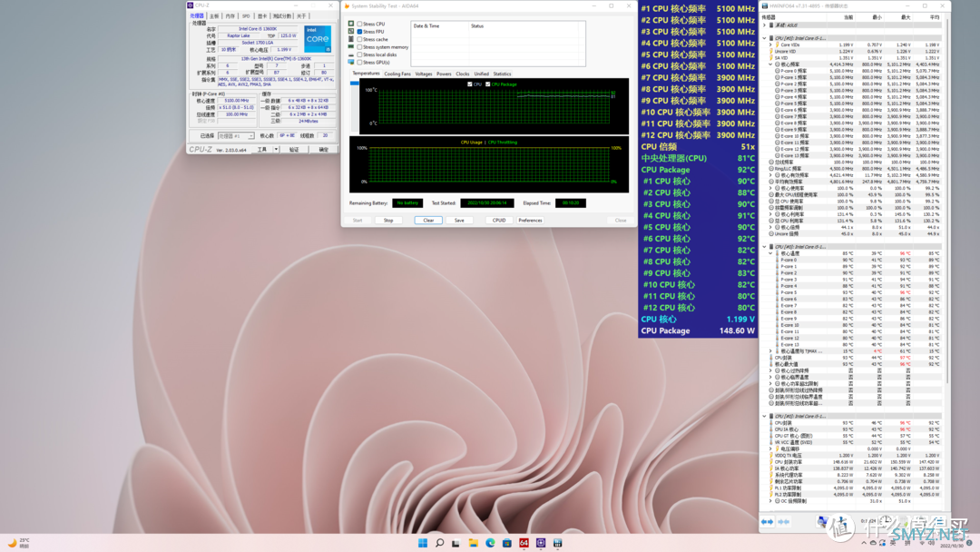The height and width of the screenshot is (552, 980).
Task: Click the Stress cache icon in AIDA64
Action: point(351,39)
